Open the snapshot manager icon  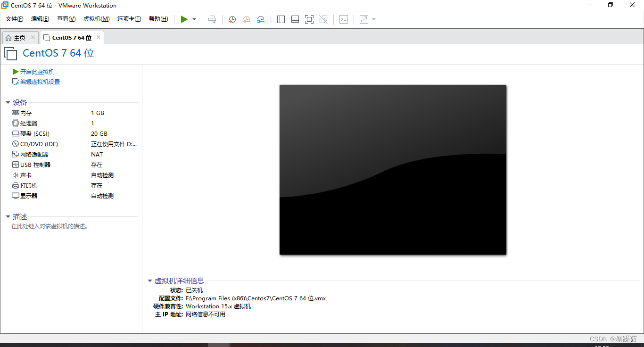[261, 19]
